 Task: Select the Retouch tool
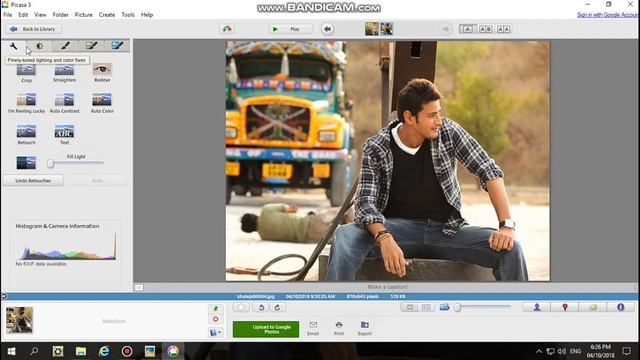pos(26,135)
